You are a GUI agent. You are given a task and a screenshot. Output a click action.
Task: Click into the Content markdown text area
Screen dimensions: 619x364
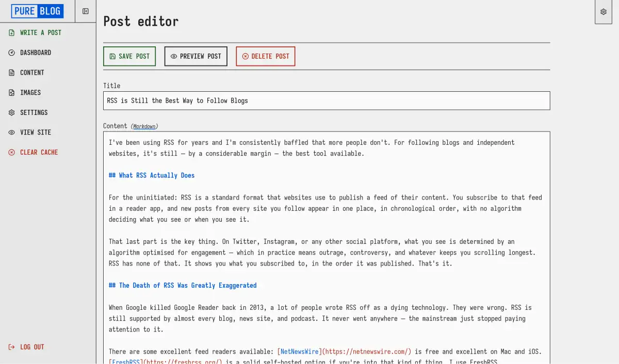tap(327, 247)
